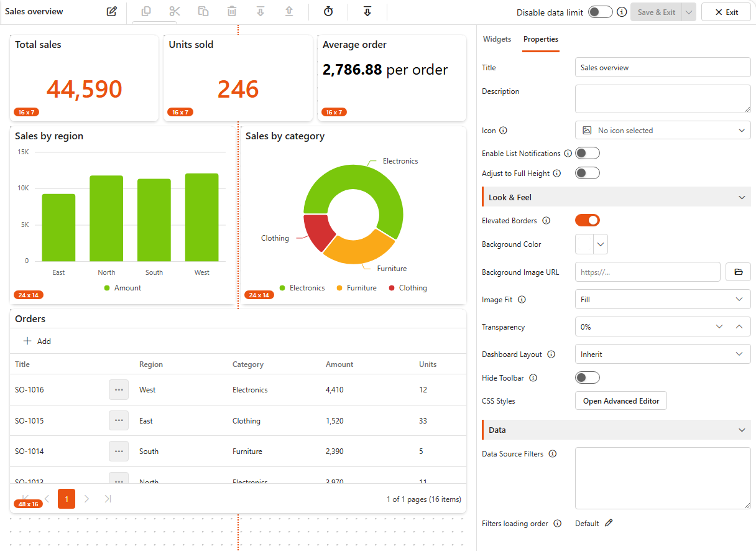Open the Icon selection dropdown

click(663, 131)
